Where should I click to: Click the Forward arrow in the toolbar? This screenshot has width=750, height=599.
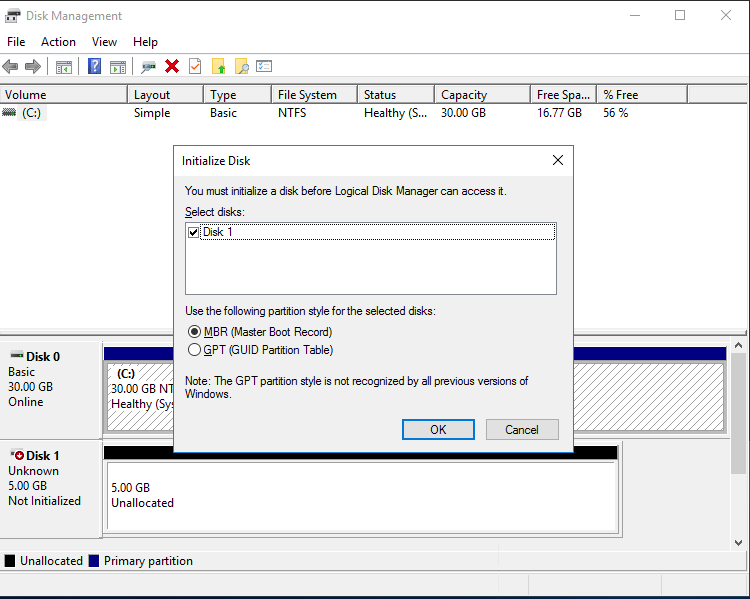(33, 66)
